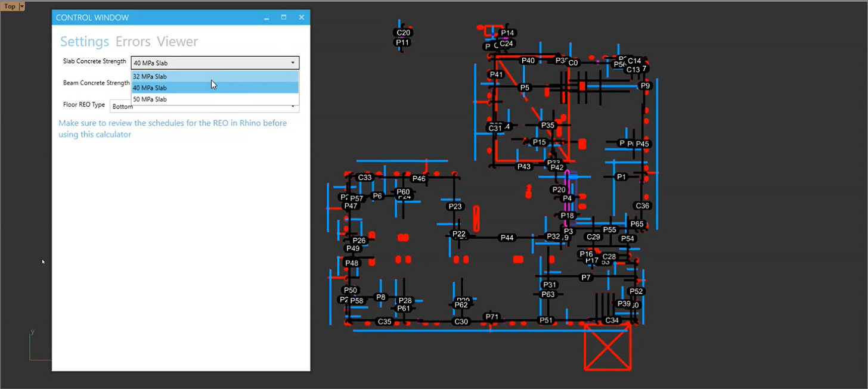Select the P52 tag in viewport
The image size is (868, 389).
pos(637,291)
